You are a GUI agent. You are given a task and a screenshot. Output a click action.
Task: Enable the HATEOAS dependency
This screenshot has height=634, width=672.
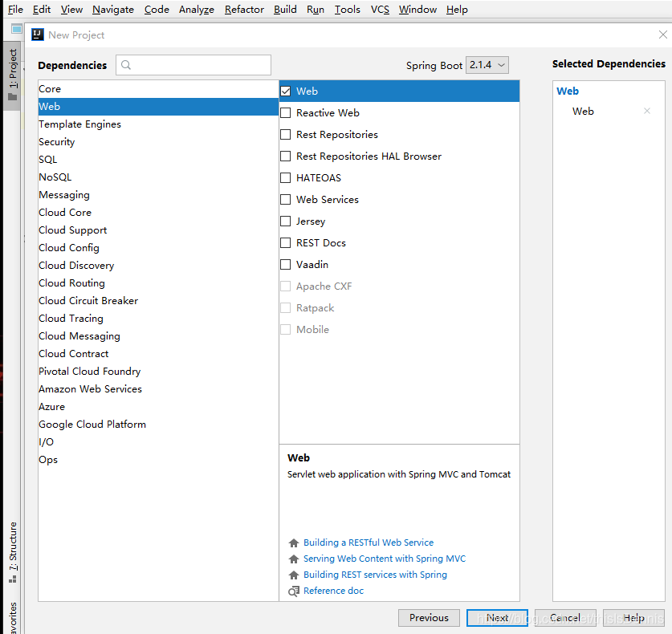coord(286,178)
